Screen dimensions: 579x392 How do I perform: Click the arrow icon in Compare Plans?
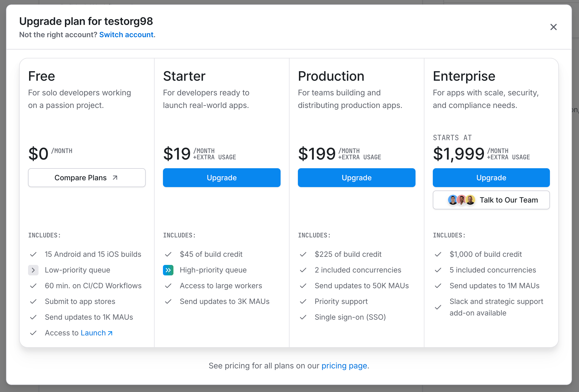click(115, 178)
